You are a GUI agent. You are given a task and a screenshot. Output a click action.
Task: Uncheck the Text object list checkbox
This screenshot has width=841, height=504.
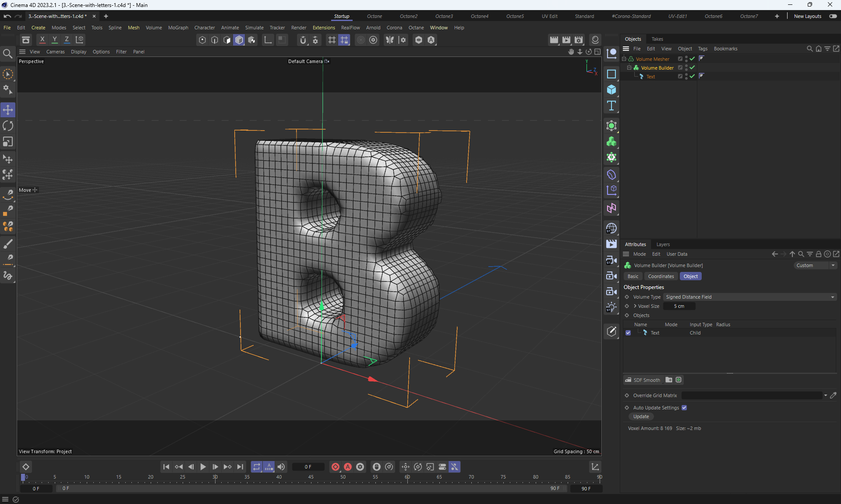point(628,333)
